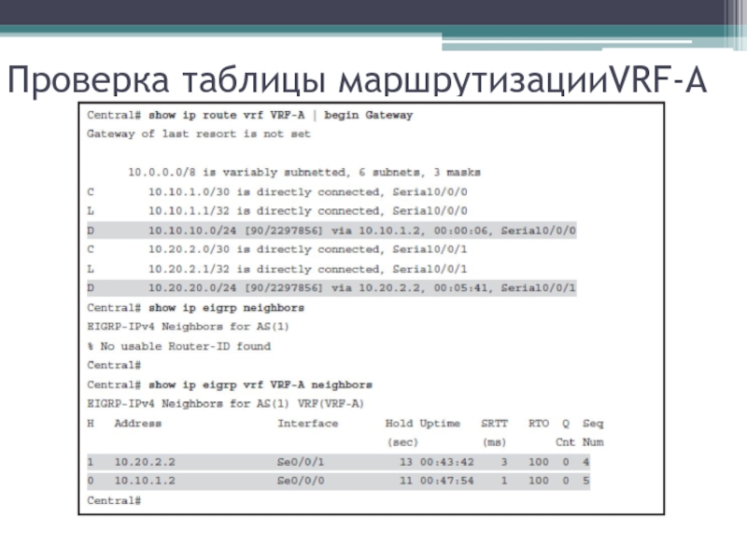Click the "Address" column header

point(137,423)
